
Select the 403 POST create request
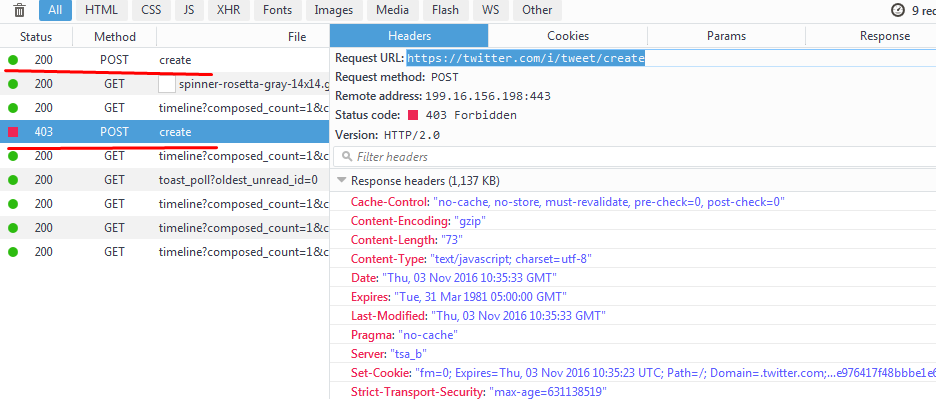click(165, 132)
